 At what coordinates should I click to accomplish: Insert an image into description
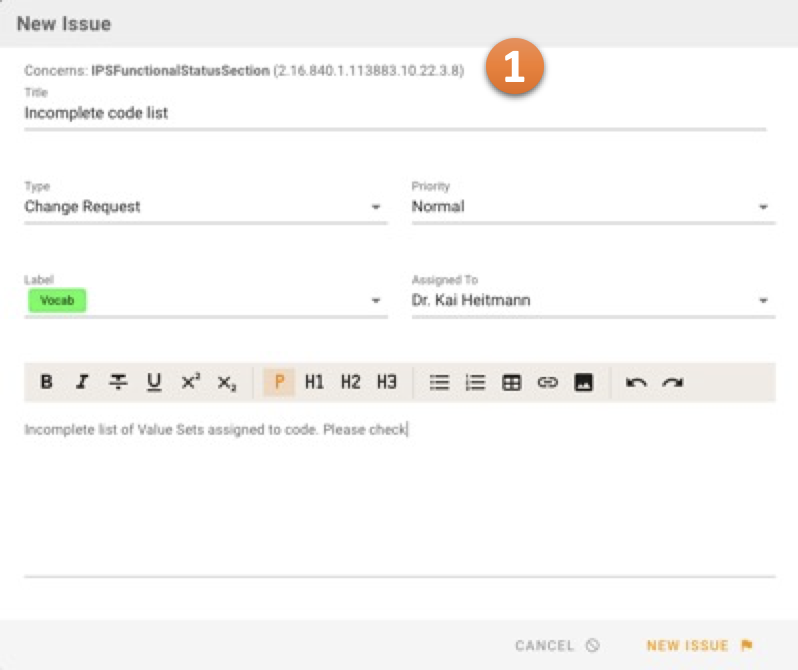pos(584,382)
